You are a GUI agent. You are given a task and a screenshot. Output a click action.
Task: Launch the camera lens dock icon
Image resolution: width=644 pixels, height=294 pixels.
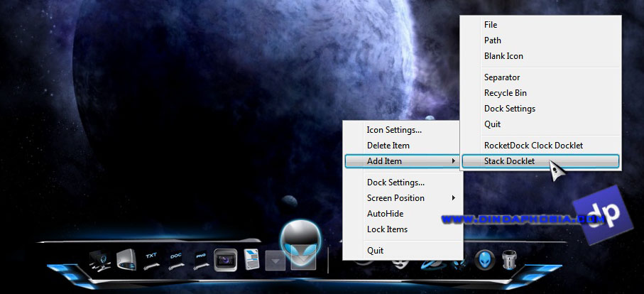point(226,260)
